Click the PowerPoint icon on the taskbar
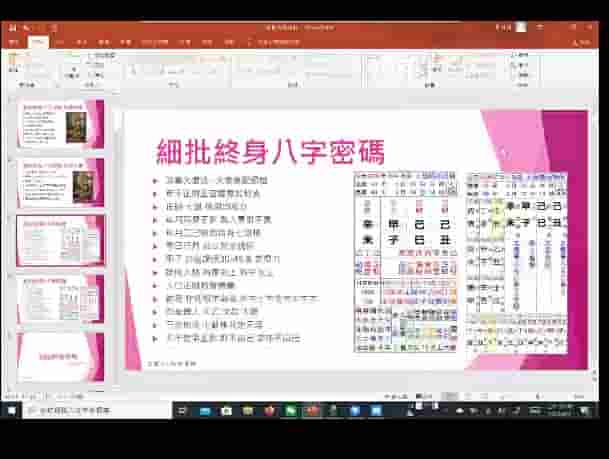This screenshot has width=609, height=459. click(312, 410)
